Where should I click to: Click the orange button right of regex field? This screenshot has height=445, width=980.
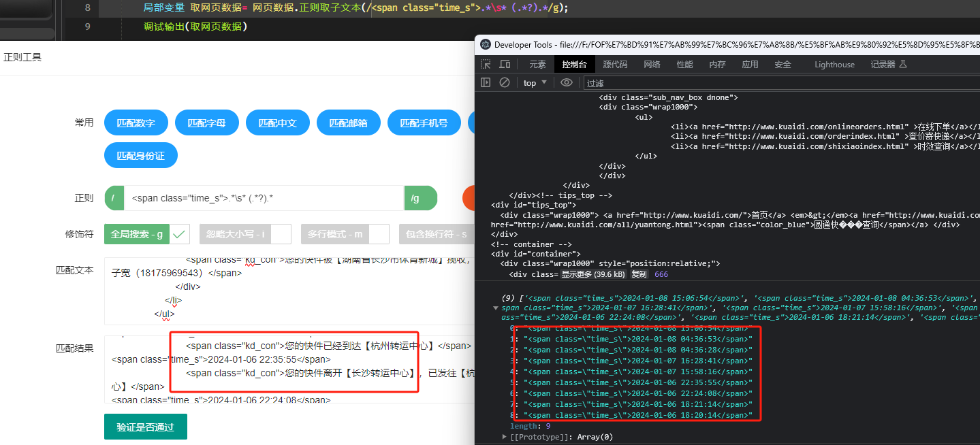pos(469,198)
